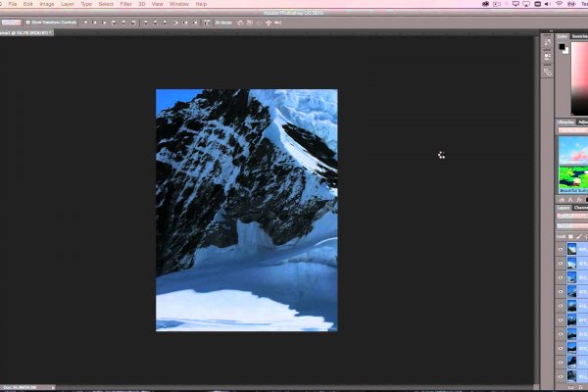Open the layer blend mode dropdown
This screenshot has height=392, width=588.
point(571,226)
